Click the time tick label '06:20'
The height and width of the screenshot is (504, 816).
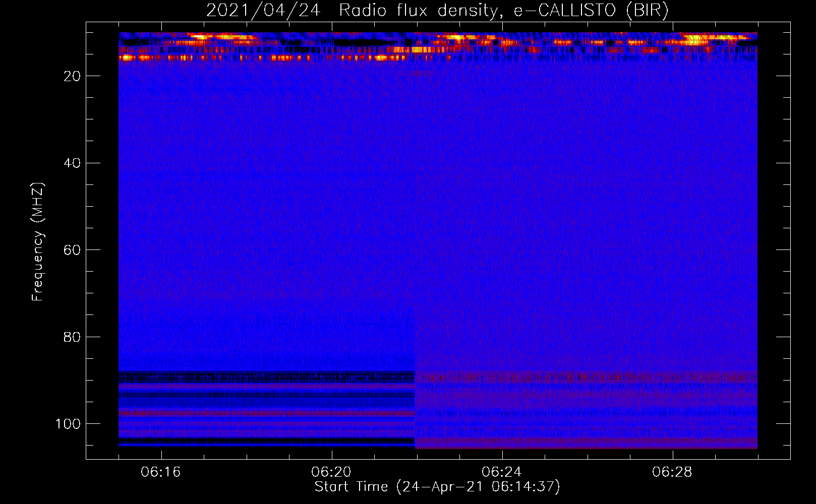coord(331,472)
